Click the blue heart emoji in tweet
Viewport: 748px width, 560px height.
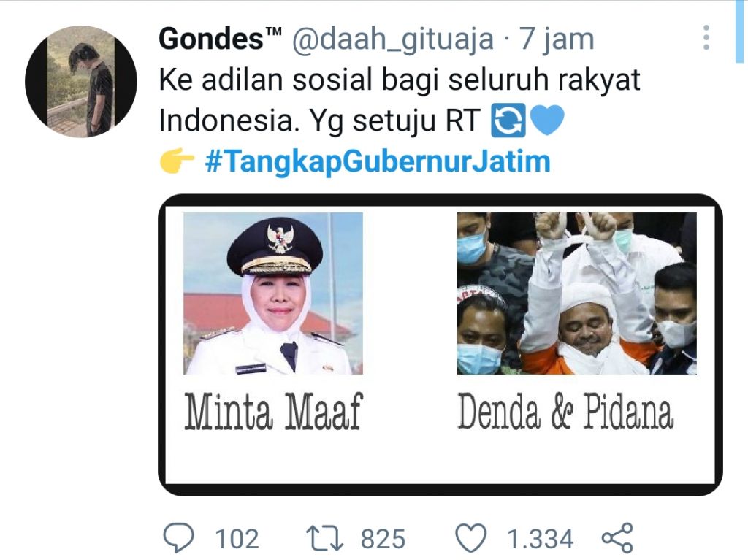point(547,120)
